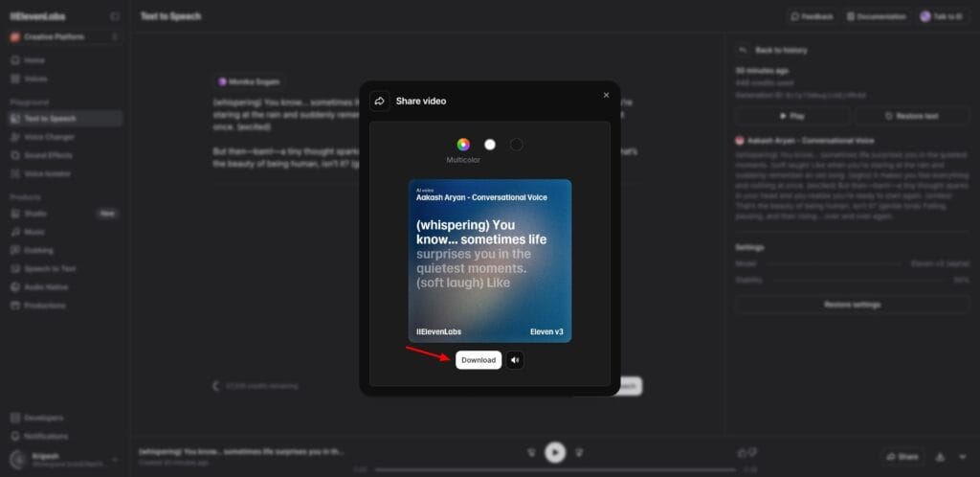Skip forward in the bottom player
The height and width of the screenshot is (477, 980).
(579, 452)
